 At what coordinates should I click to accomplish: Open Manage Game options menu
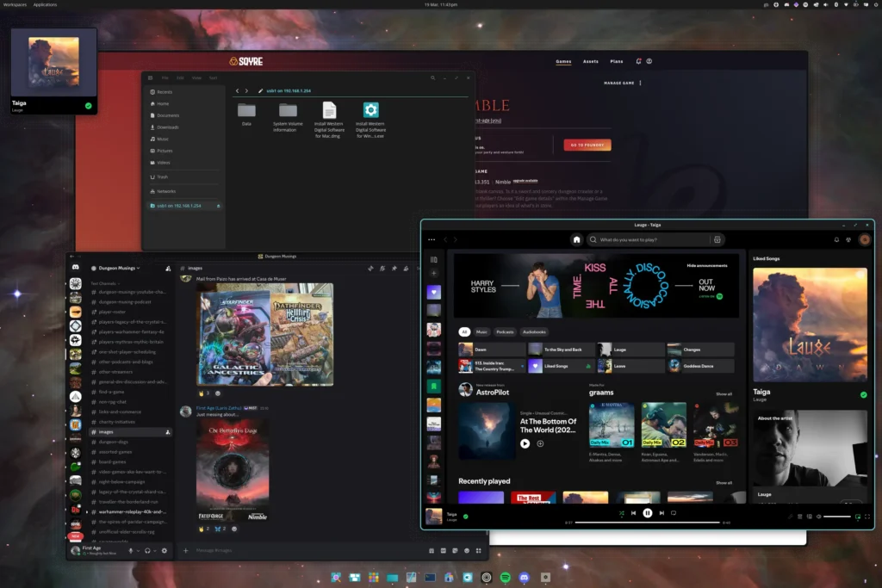(x=640, y=84)
